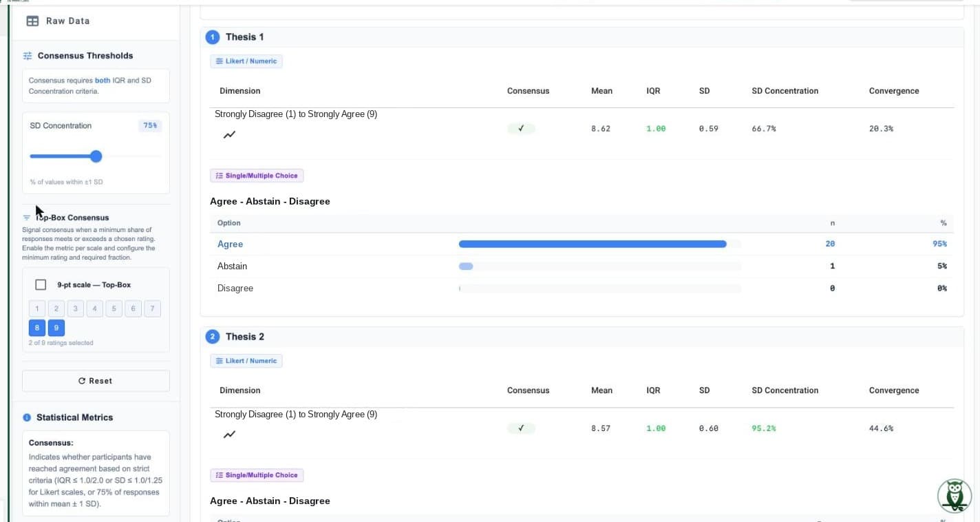This screenshot has width=980, height=522.
Task: Select rating 7 in Top-Box
Action: [153, 309]
